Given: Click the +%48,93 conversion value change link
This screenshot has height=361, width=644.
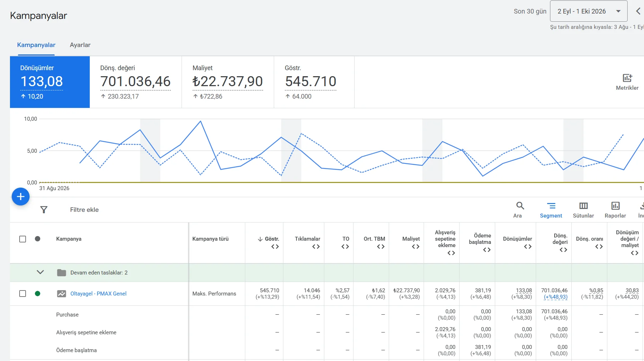Looking at the screenshot, I should tap(555, 297).
